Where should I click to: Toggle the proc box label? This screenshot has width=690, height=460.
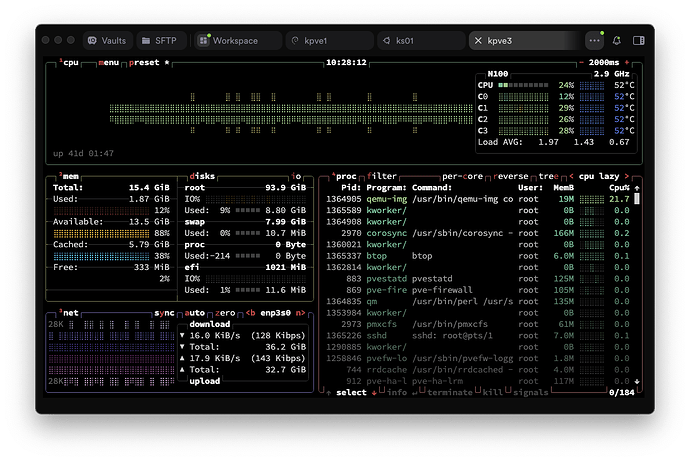tap(346, 176)
